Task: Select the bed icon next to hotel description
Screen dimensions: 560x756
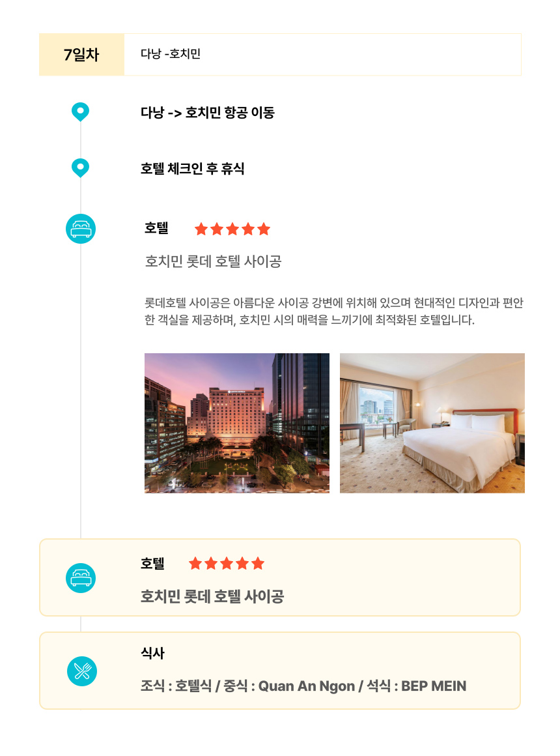Action: 81,229
